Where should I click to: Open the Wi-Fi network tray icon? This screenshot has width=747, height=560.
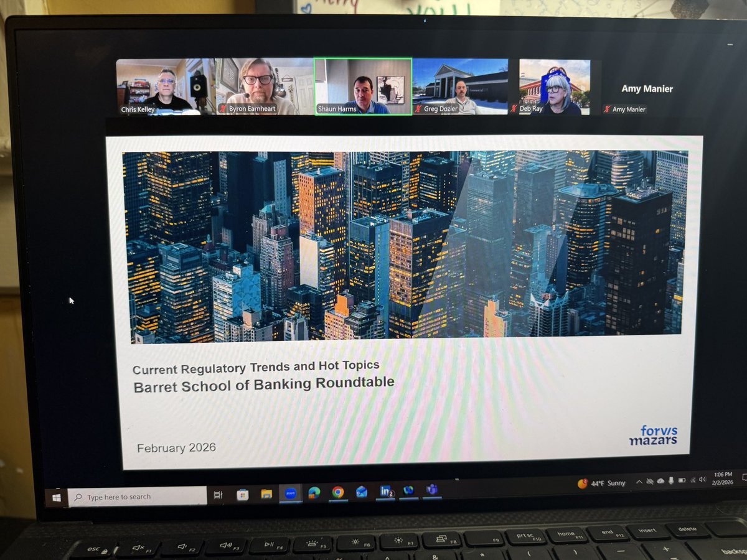693,480
